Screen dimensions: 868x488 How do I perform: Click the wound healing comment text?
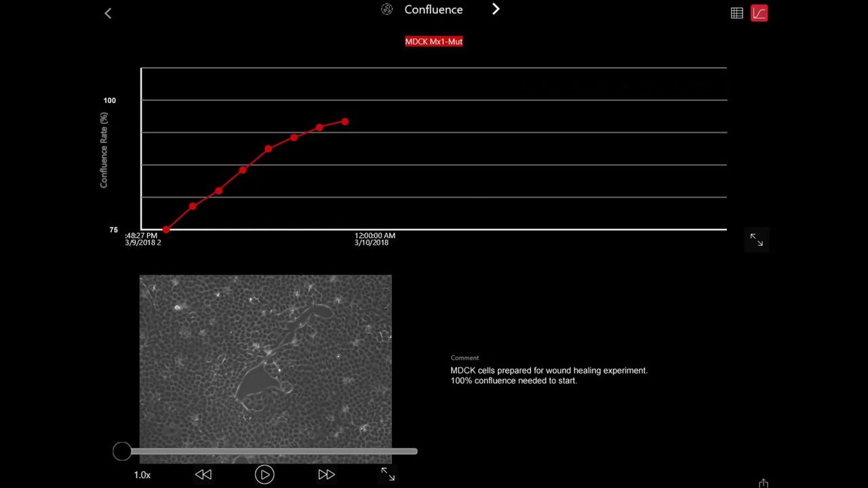(x=549, y=375)
